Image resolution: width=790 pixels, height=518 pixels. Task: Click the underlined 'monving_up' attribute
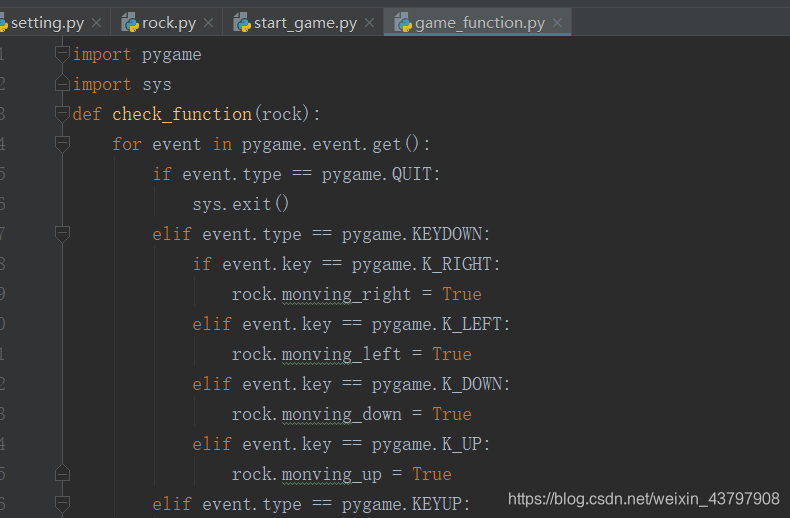click(332, 474)
